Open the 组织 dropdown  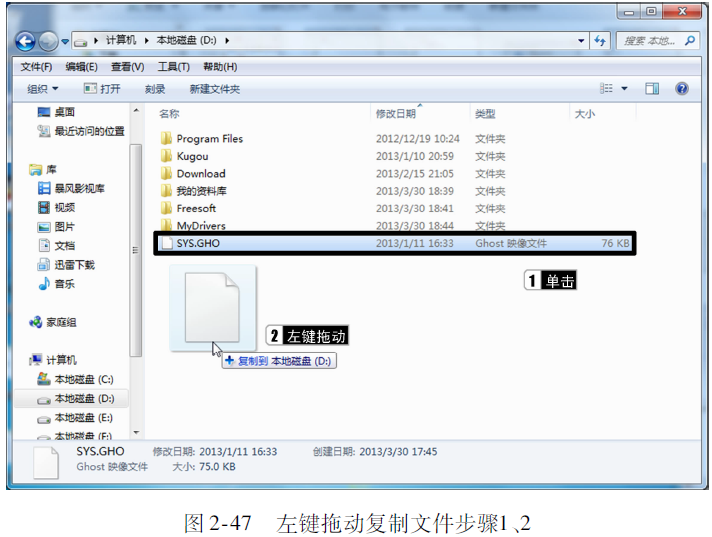pos(43,89)
